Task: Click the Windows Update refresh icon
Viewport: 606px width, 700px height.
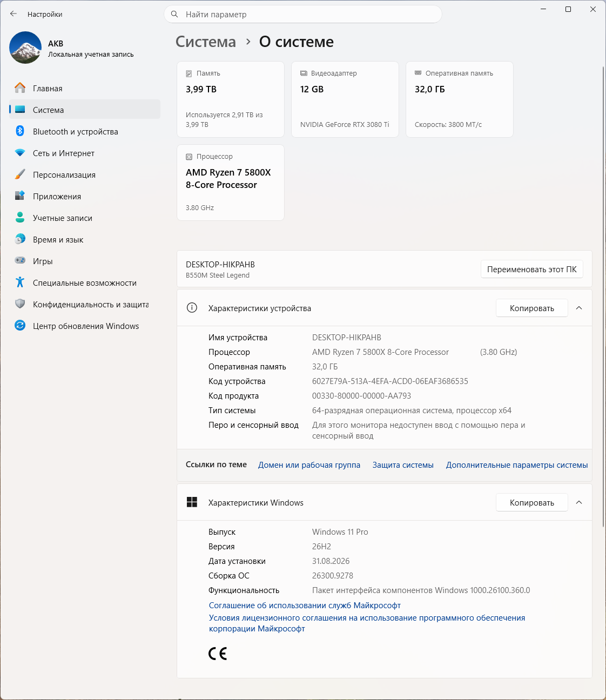Action: point(20,326)
